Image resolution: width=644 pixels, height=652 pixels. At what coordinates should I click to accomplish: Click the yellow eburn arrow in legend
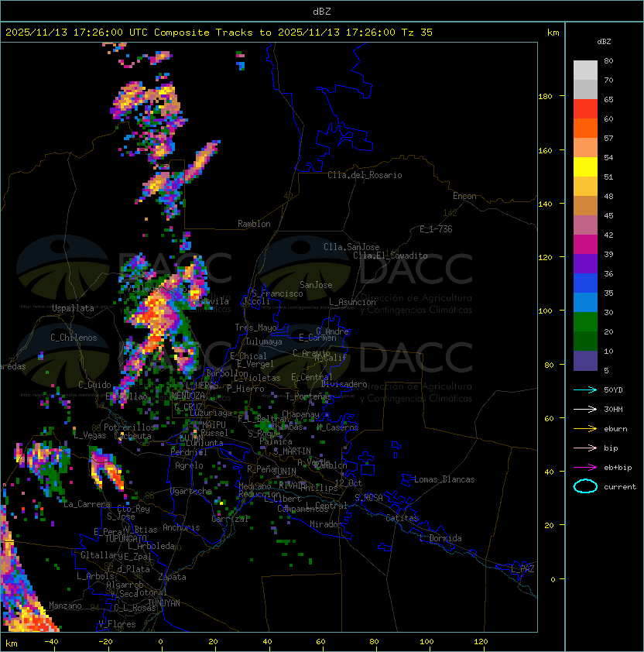(x=585, y=429)
